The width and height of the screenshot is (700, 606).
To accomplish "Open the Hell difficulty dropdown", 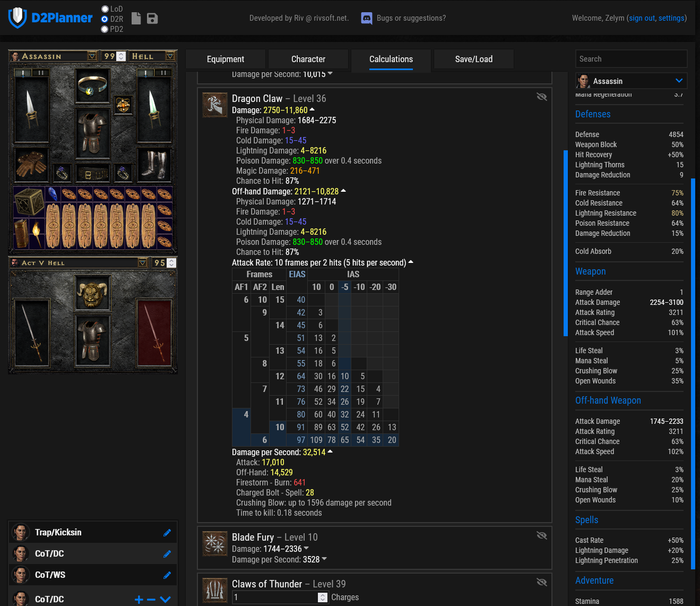I will click(x=170, y=56).
